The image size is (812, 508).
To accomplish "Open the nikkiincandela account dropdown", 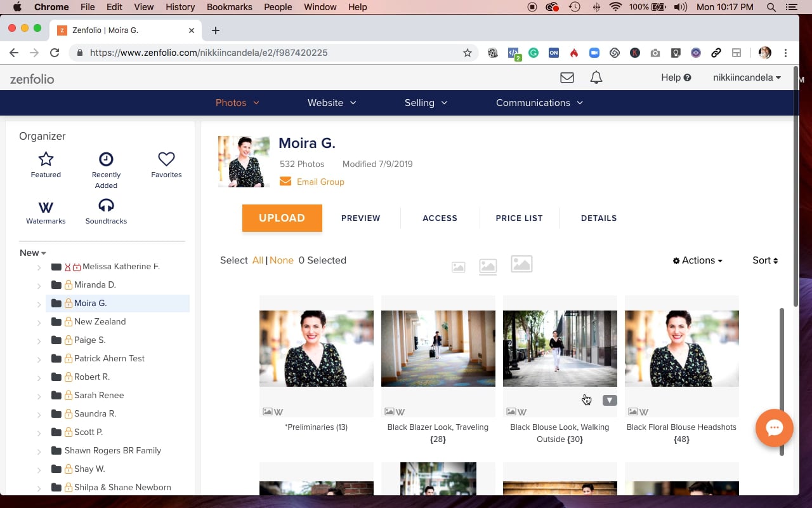I will click(x=747, y=77).
